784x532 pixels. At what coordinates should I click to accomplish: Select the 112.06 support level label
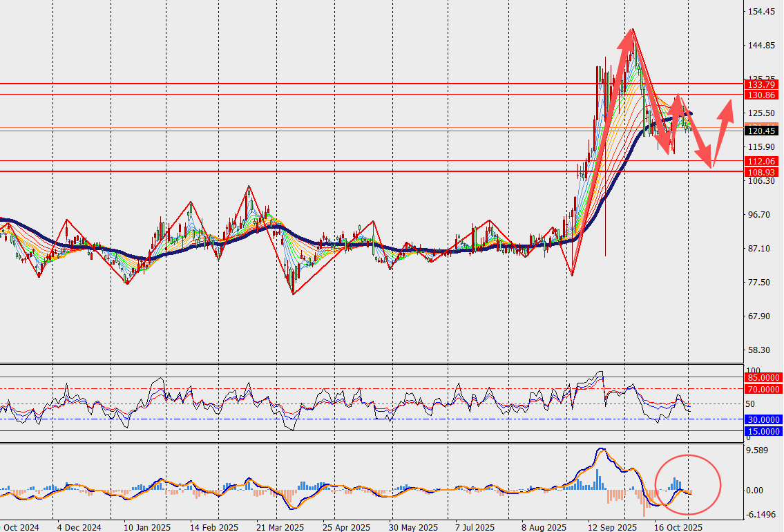pos(761,161)
